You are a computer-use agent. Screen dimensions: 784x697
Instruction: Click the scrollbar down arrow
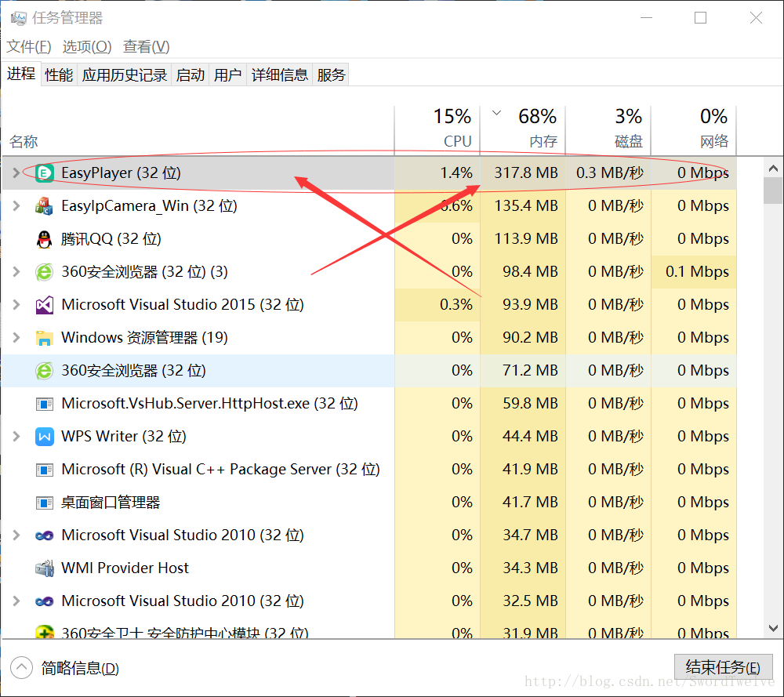tap(773, 628)
